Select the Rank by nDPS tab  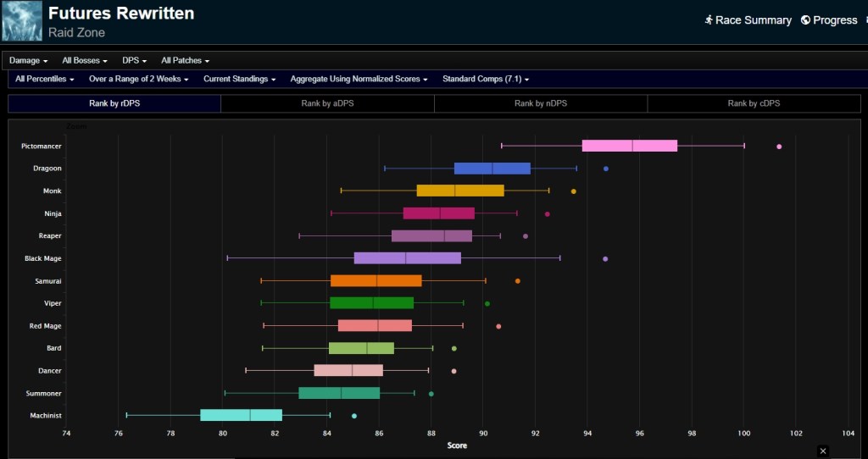pyautogui.click(x=540, y=103)
